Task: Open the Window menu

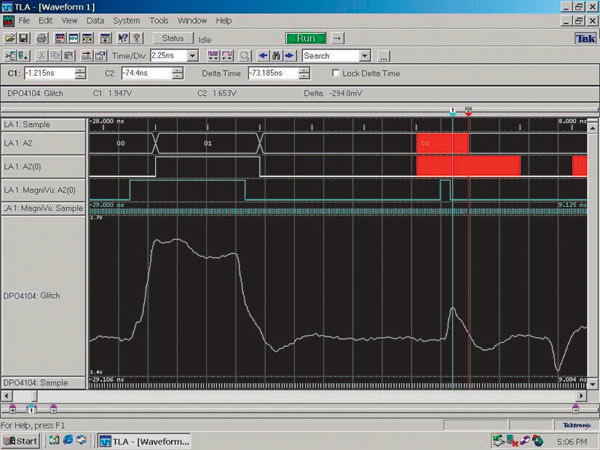Action: 192,21
